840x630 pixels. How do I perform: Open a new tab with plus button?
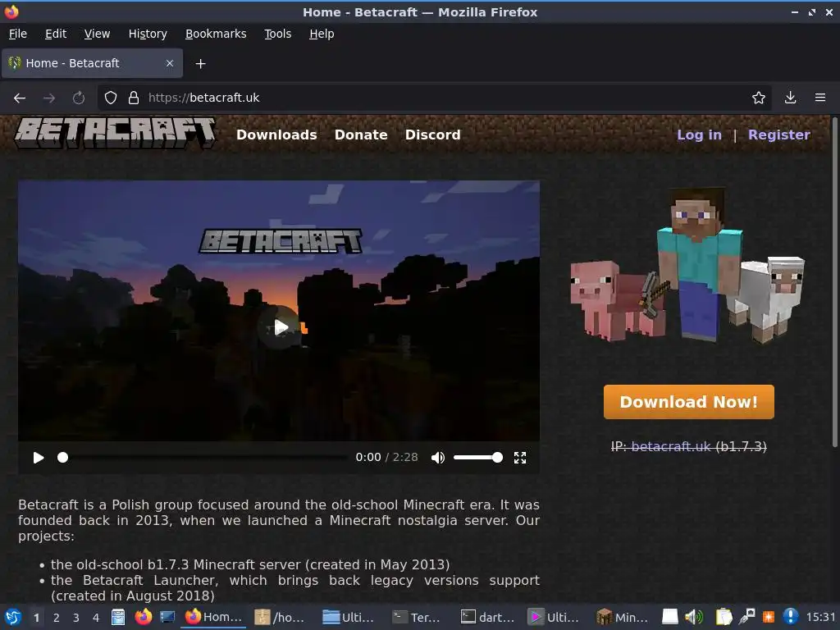coord(200,64)
